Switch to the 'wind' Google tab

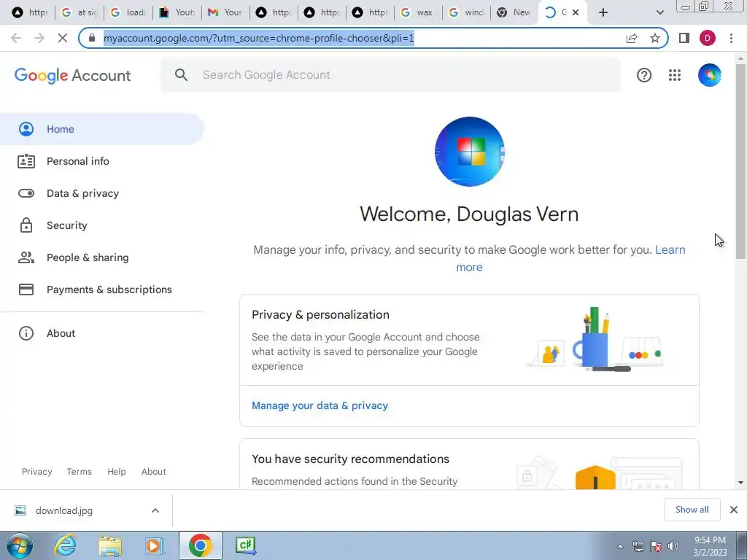(466, 12)
